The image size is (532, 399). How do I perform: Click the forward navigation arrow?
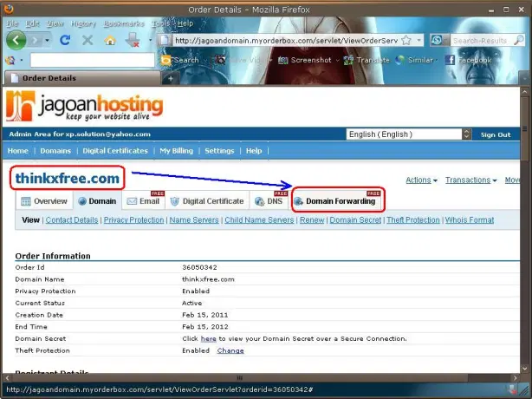click(x=35, y=41)
